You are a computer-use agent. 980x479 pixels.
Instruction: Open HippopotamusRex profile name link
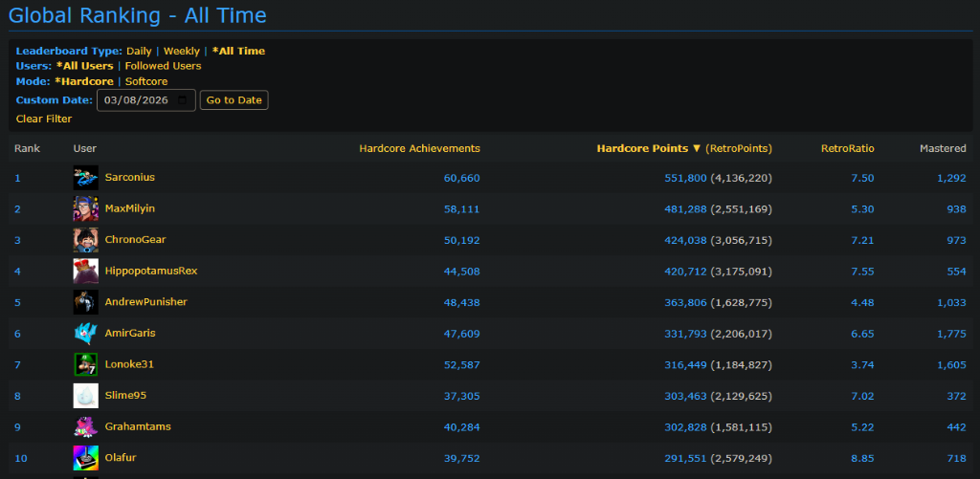tap(151, 271)
